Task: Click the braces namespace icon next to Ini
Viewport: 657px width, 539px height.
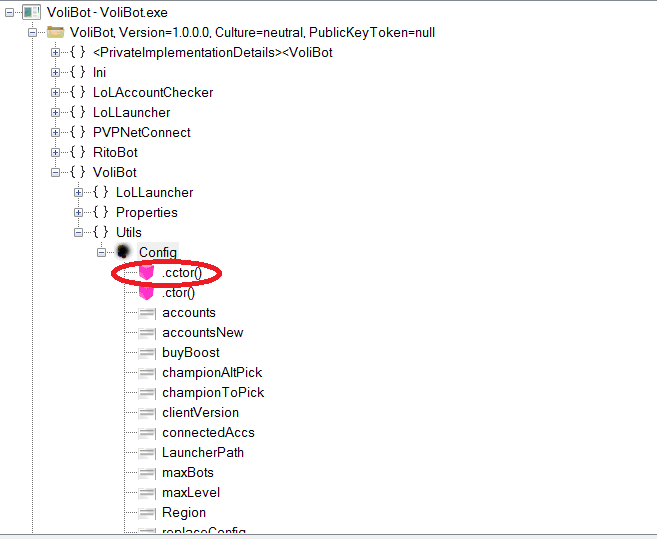Action: coord(78,72)
